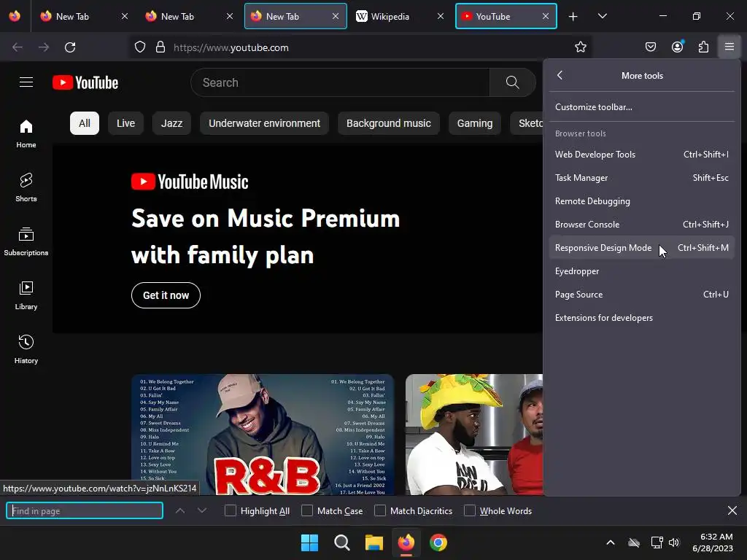Go to the YouTube Home sidebar item
This screenshot has width=747, height=560.
[x=26, y=134]
